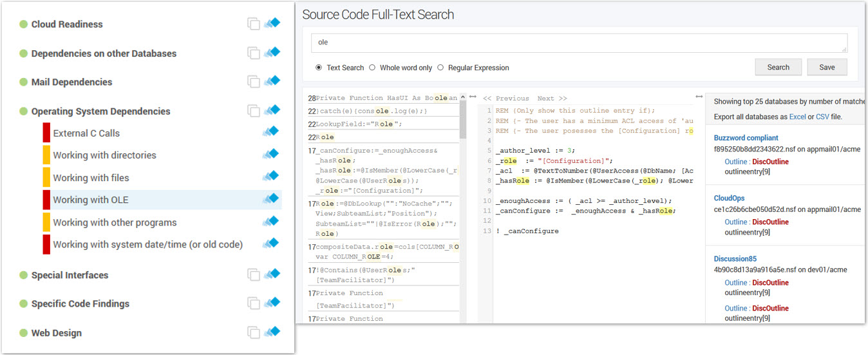Select result LookupField:="Role"

[x=383, y=124]
